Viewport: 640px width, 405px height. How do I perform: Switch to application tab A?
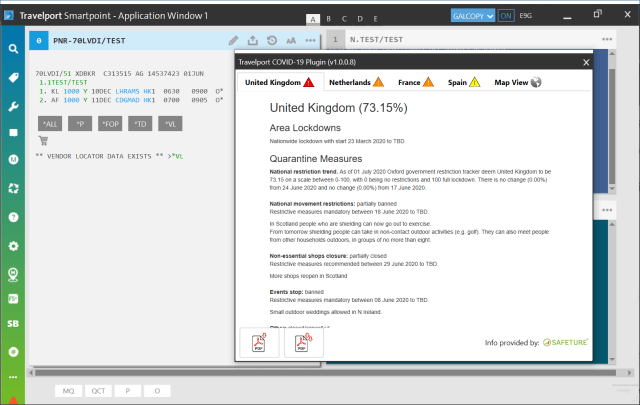(313, 19)
